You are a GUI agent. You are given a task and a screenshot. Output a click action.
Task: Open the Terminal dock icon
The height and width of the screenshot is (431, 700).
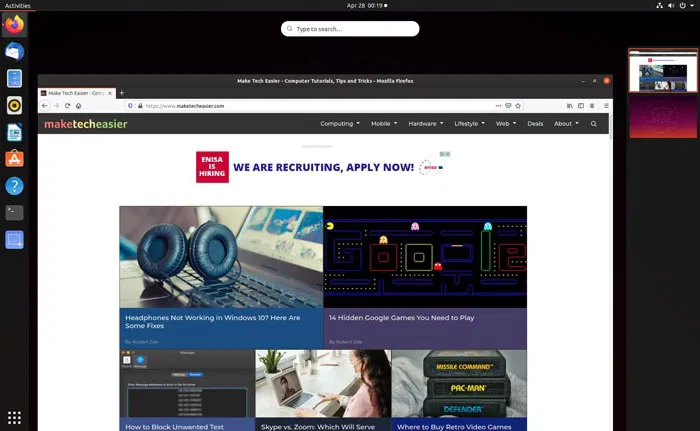coord(14,213)
